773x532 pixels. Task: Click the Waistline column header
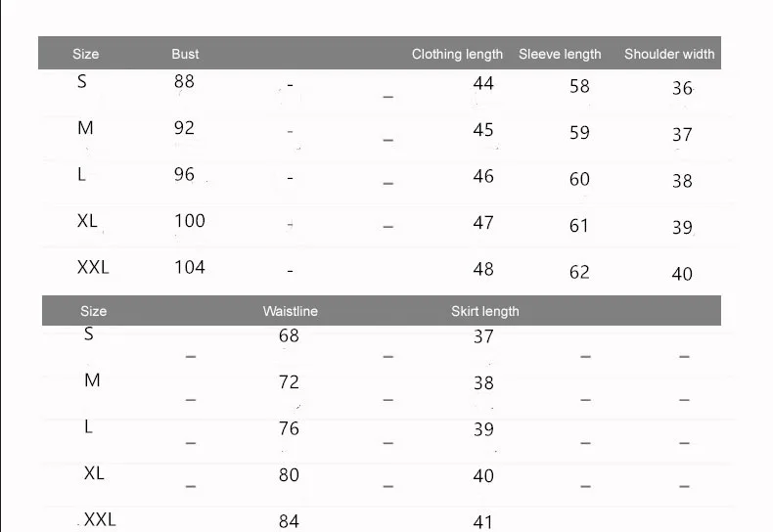tap(290, 311)
